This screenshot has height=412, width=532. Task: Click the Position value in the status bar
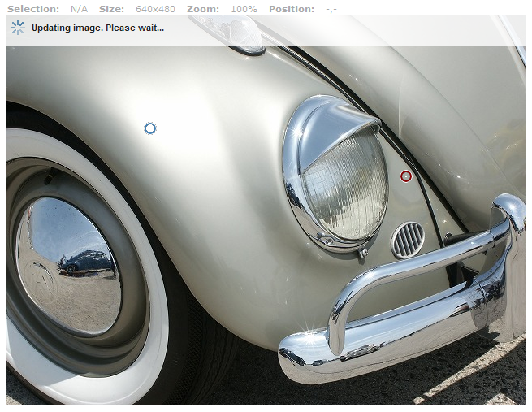coord(331,10)
